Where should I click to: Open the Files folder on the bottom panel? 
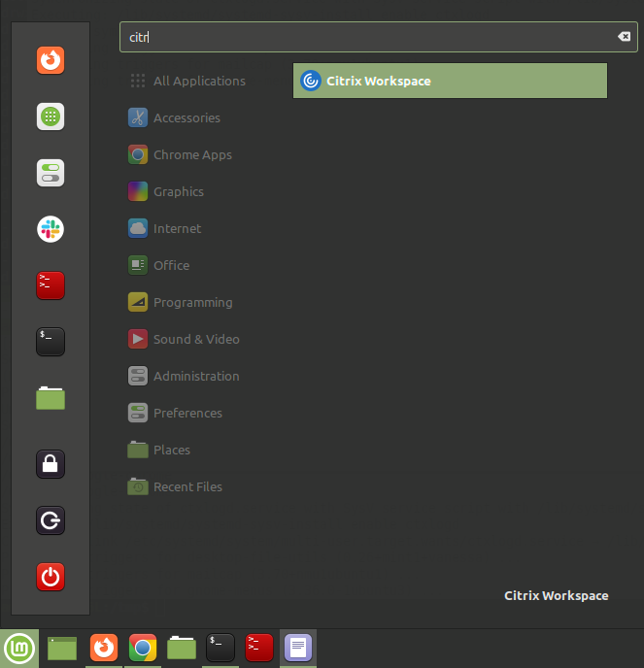[182, 648]
